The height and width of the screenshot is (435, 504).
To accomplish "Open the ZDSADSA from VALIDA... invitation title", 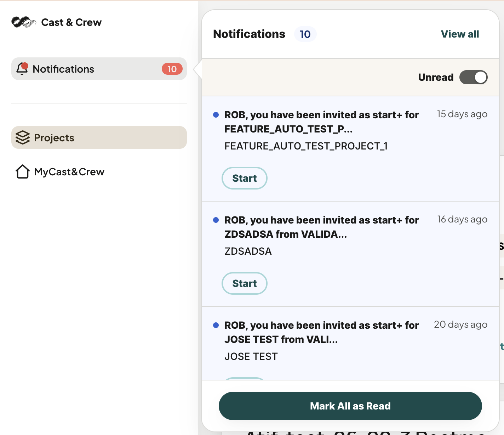I will (x=321, y=227).
